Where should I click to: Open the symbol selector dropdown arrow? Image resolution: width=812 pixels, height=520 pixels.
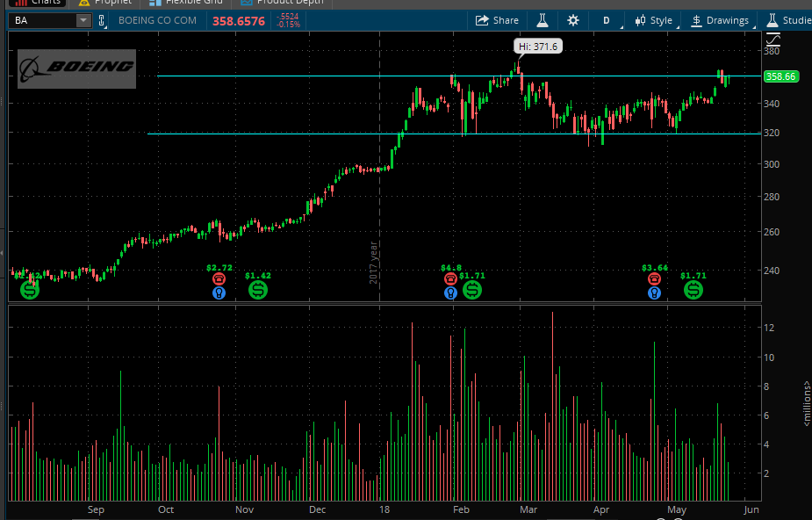point(83,21)
